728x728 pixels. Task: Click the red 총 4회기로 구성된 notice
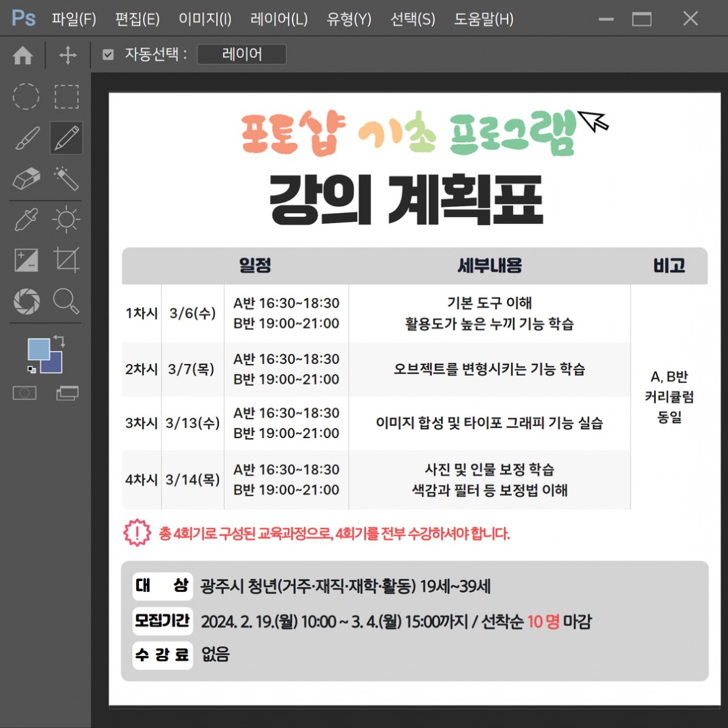[x=334, y=533]
